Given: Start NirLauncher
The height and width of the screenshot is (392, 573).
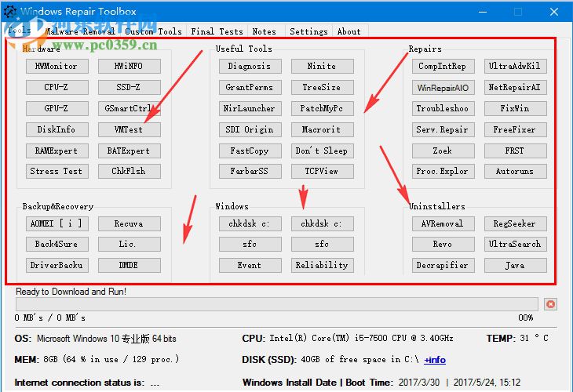Looking at the screenshot, I should click(x=250, y=108).
